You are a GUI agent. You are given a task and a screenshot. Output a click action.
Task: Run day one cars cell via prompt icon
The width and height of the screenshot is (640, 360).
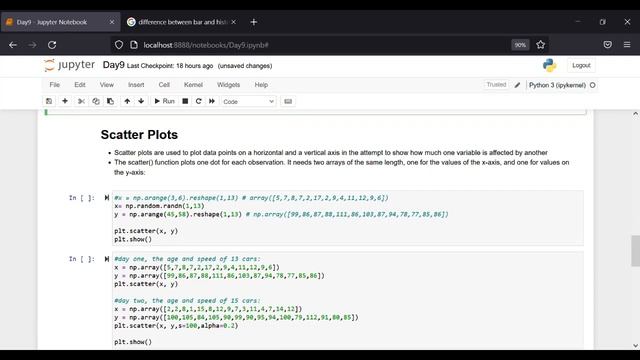107,259
